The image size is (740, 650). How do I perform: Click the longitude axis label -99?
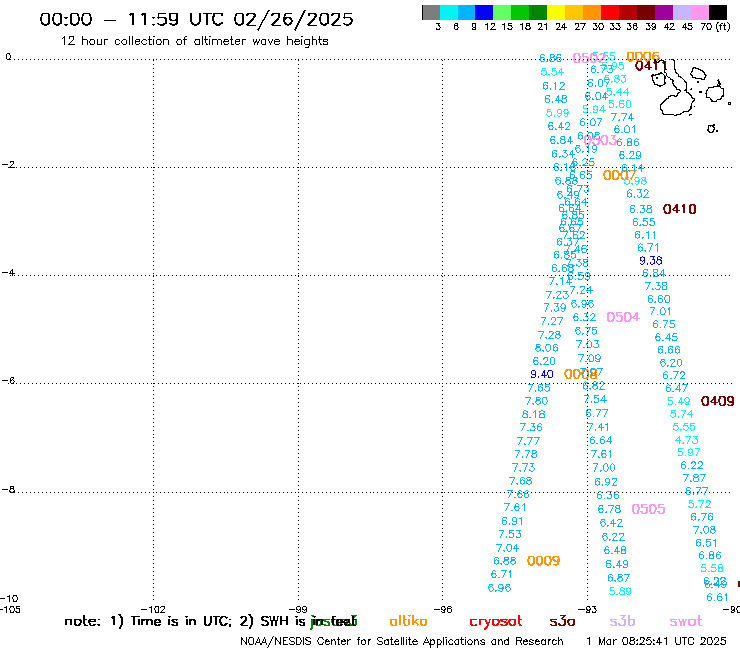pyautogui.click(x=298, y=609)
